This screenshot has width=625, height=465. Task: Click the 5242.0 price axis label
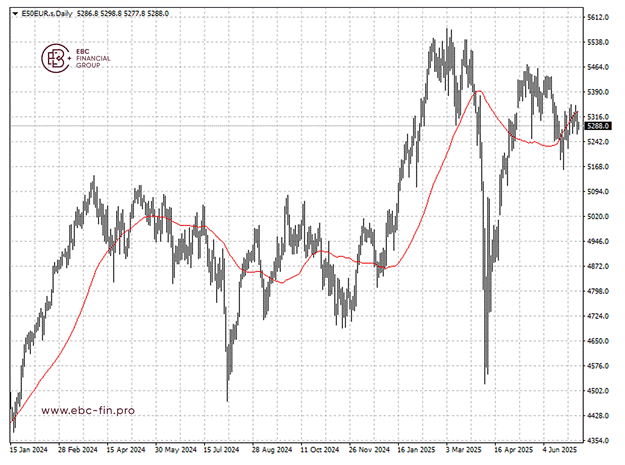click(x=598, y=141)
